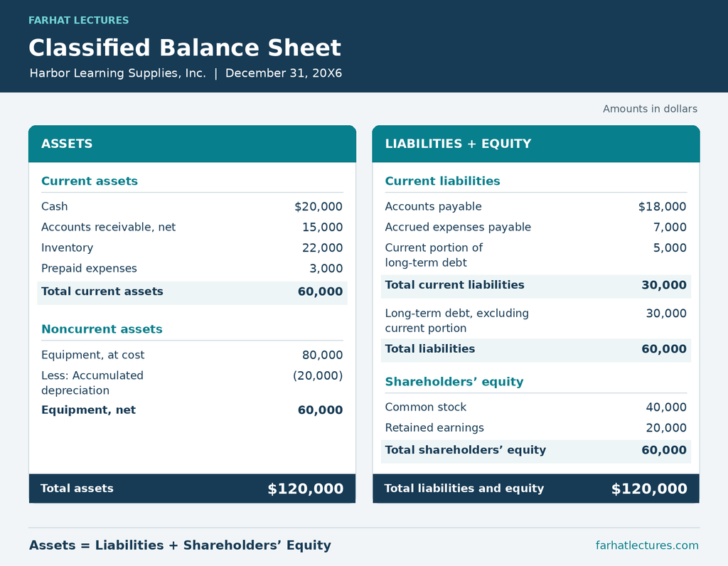728x566 pixels.
Task: Click the Total assets footer label
Action: pyautogui.click(x=77, y=488)
